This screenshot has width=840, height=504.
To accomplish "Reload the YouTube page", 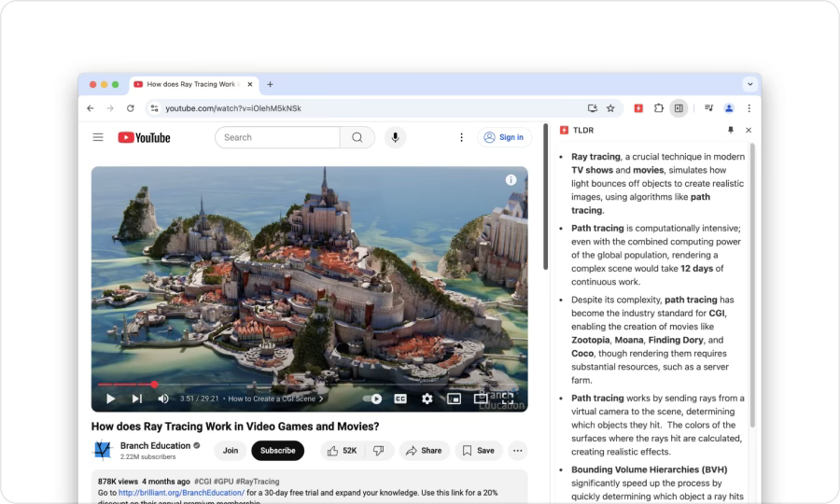I will pyautogui.click(x=130, y=108).
